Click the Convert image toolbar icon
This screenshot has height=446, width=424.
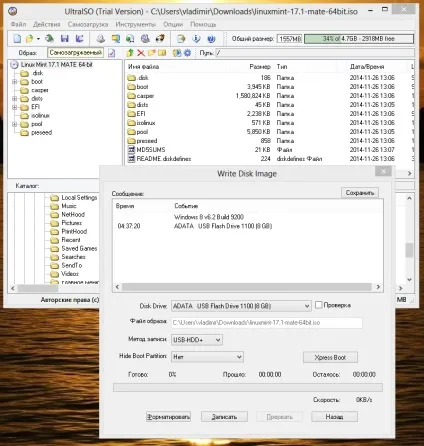[130, 39]
